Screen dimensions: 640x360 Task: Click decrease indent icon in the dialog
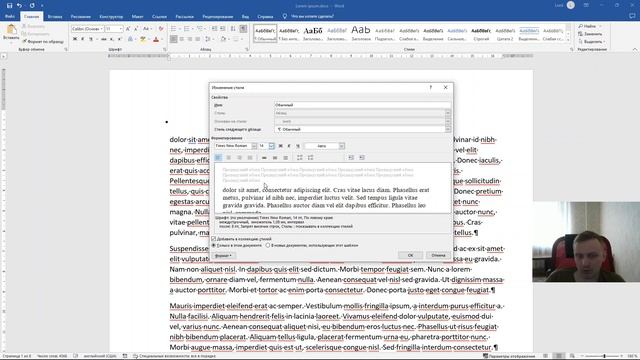pyautogui.click(x=351, y=158)
